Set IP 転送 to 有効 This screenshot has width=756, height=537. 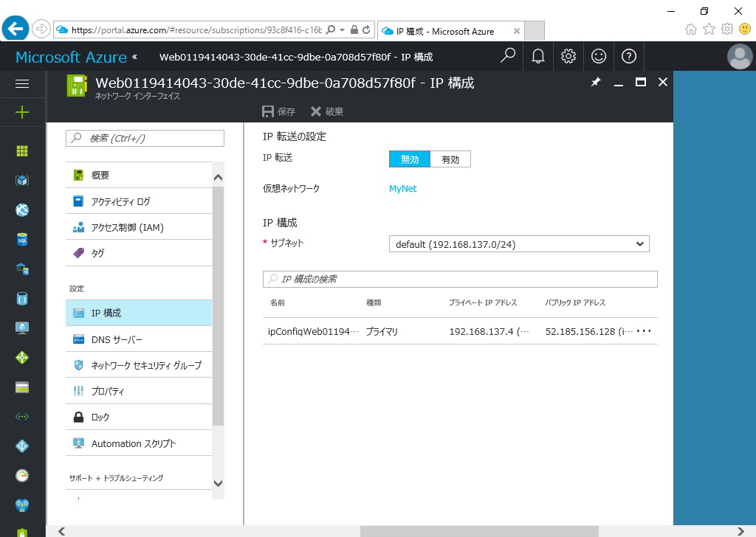[x=450, y=159]
